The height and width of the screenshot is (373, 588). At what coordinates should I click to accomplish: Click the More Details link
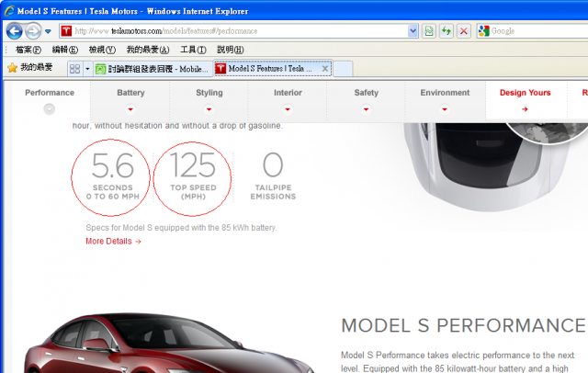(113, 241)
